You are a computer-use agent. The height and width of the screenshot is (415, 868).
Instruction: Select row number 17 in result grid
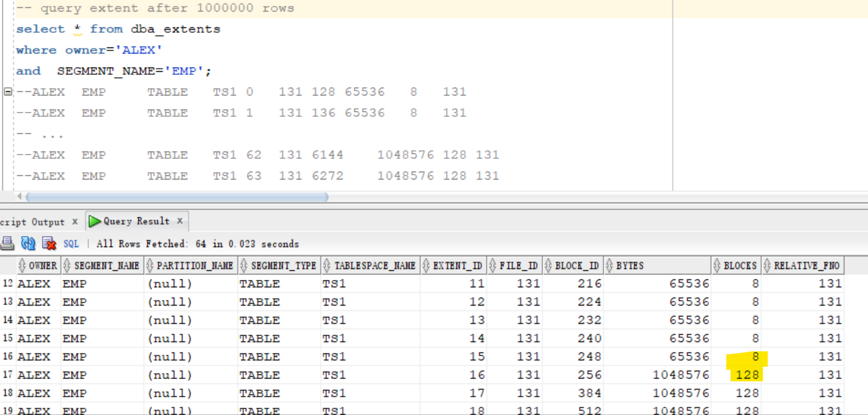click(x=8, y=375)
